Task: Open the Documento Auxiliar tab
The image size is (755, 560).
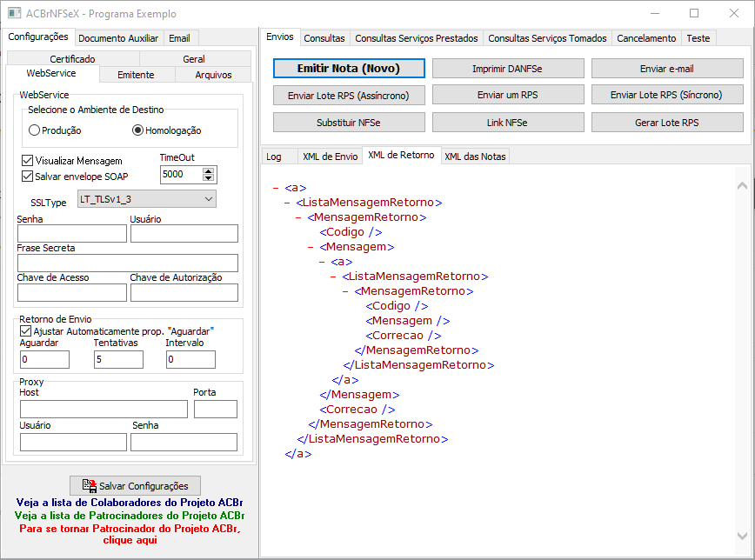Action: [118, 38]
